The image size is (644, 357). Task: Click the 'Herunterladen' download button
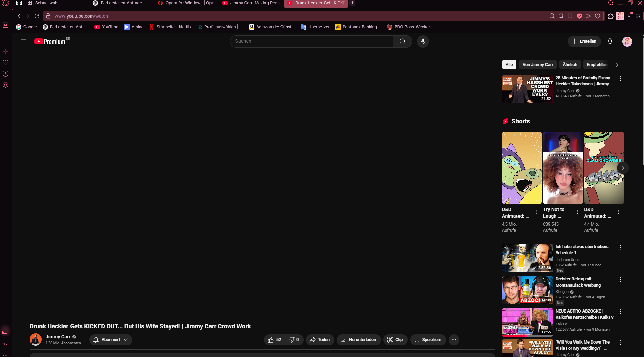359,340
